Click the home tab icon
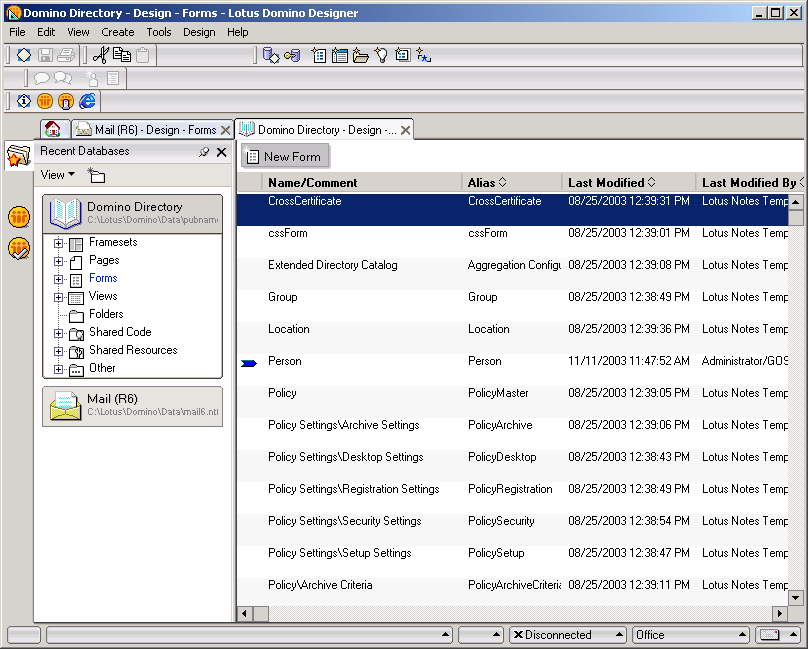Viewport: 808px width, 649px height. (x=54, y=129)
